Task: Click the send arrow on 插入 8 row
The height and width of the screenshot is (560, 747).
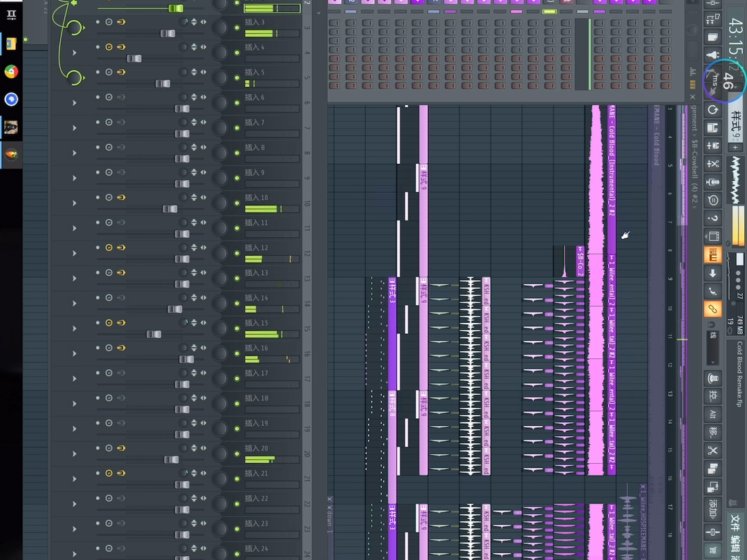Action: coord(74,153)
